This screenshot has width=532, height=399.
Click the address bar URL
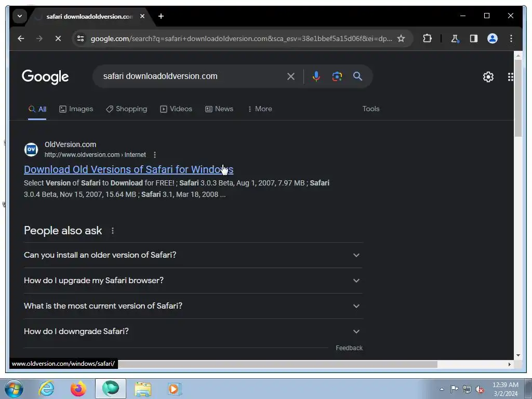(x=241, y=38)
